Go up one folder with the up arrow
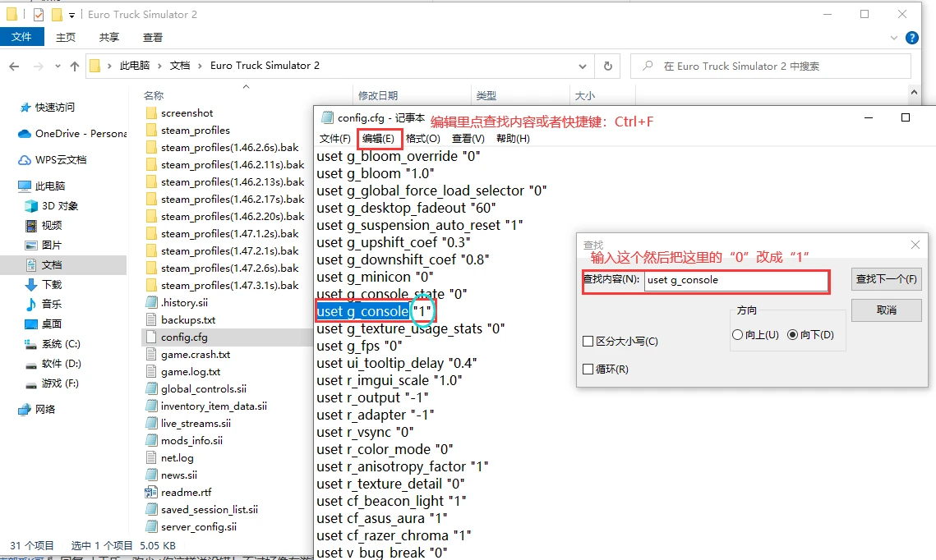The height and width of the screenshot is (560, 936). coord(75,67)
